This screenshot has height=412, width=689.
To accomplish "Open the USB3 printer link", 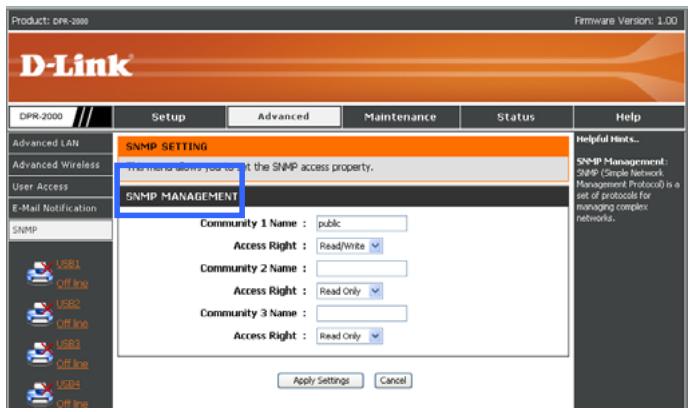I will (68, 344).
